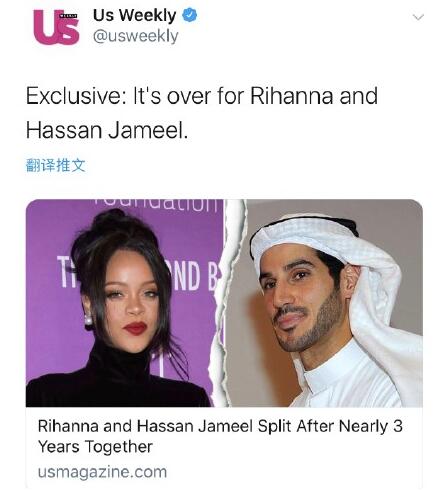Open the tweet text beginning with Exclusive
This screenshot has width=441, height=492.
point(202,113)
